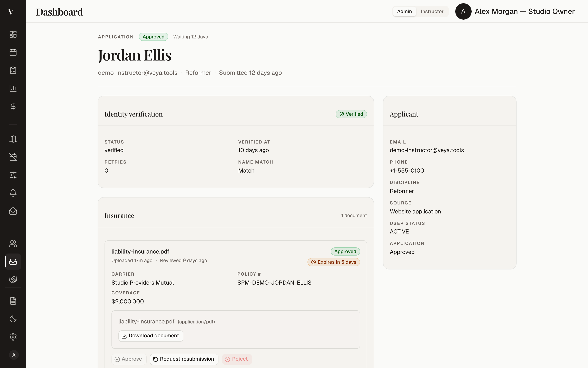Click the bold 'liability-insurance.pdf' card title

140,251
